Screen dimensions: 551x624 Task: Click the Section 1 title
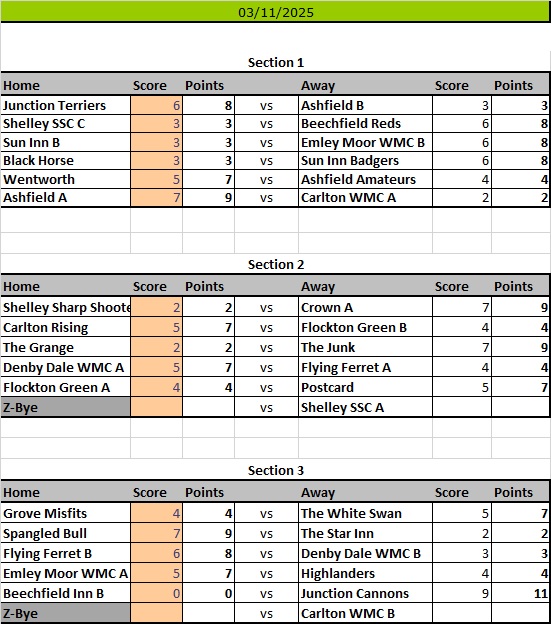275,62
